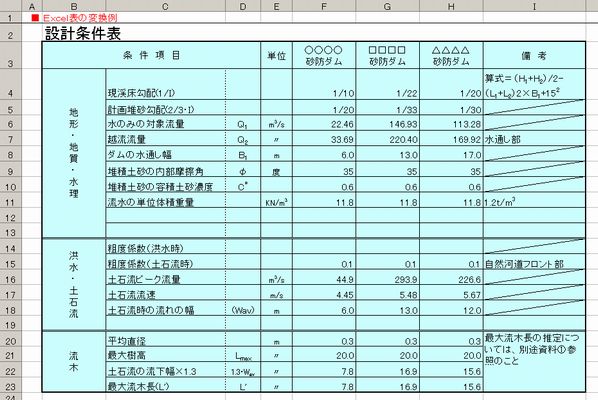Select the 地形・地質・水理 merged category cell
The image size is (598, 400).
(74, 153)
